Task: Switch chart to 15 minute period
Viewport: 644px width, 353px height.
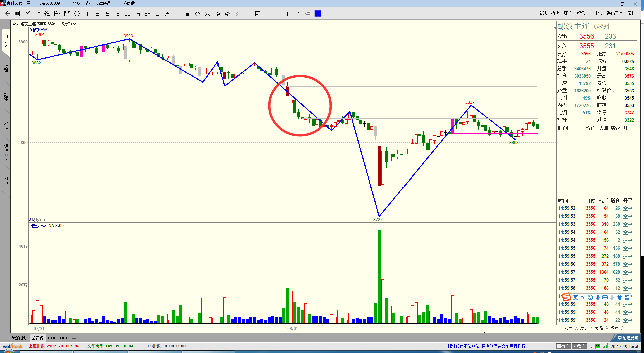Action: coord(117,14)
